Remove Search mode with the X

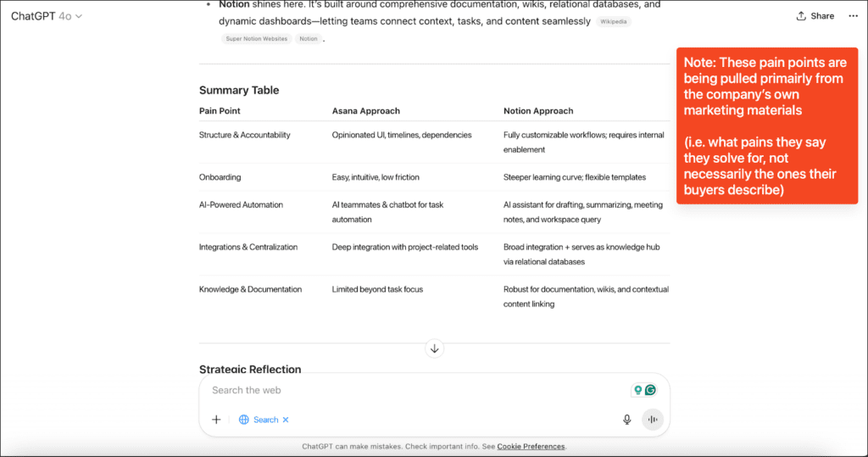tap(286, 420)
